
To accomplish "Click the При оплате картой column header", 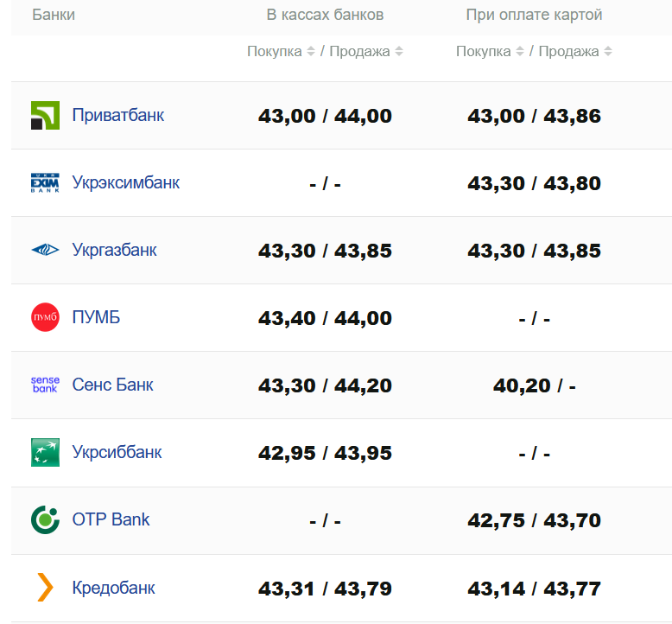I will 534,15.
